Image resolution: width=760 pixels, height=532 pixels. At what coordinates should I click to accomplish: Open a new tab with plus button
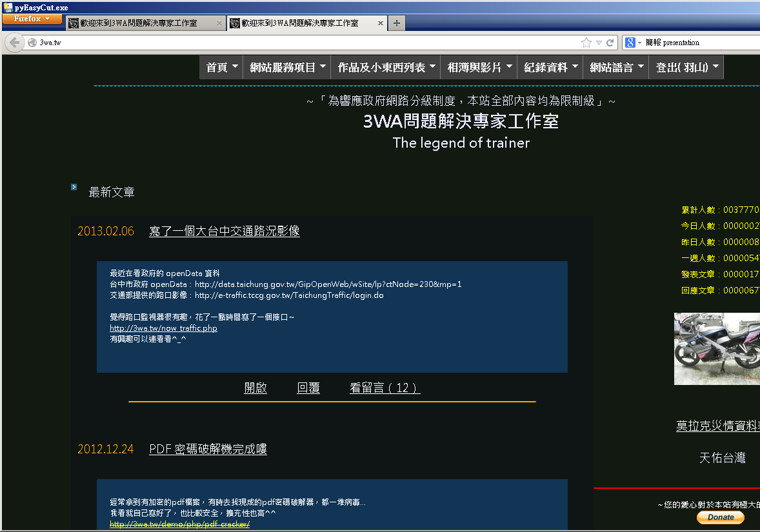pyautogui.click(x=396, y=23)
